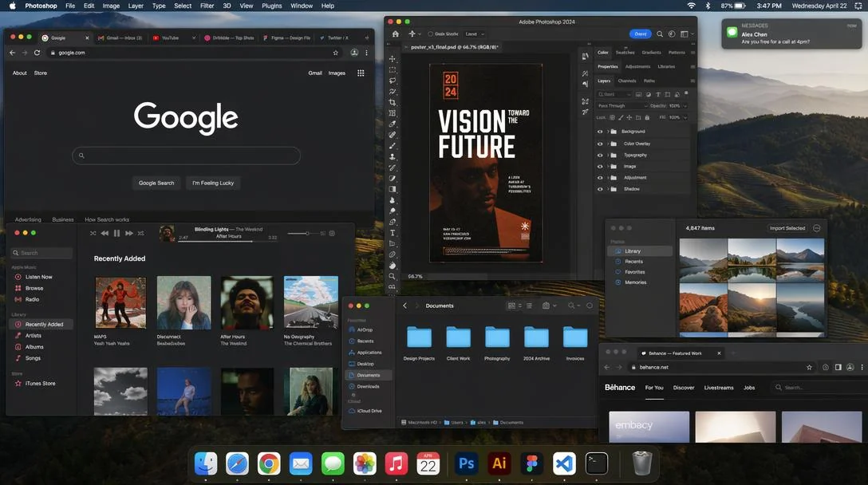Open the Pass Through blend mode dropdown
Image resolution: width=868 pixels, height=485 pixels.
[x=622, y=106]
